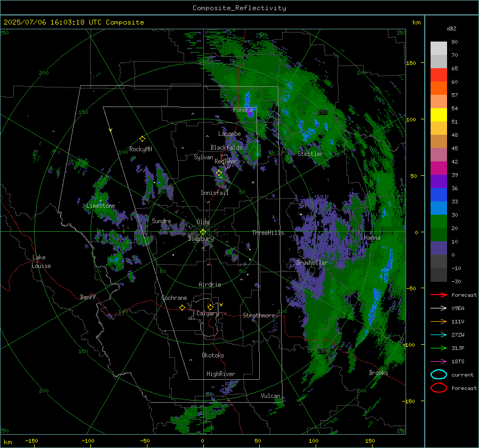Click the yellow diamond marker near RockyMH
The height and width of the screenshot is (448, 479).
pyautogui.click(x=142, y=139)
